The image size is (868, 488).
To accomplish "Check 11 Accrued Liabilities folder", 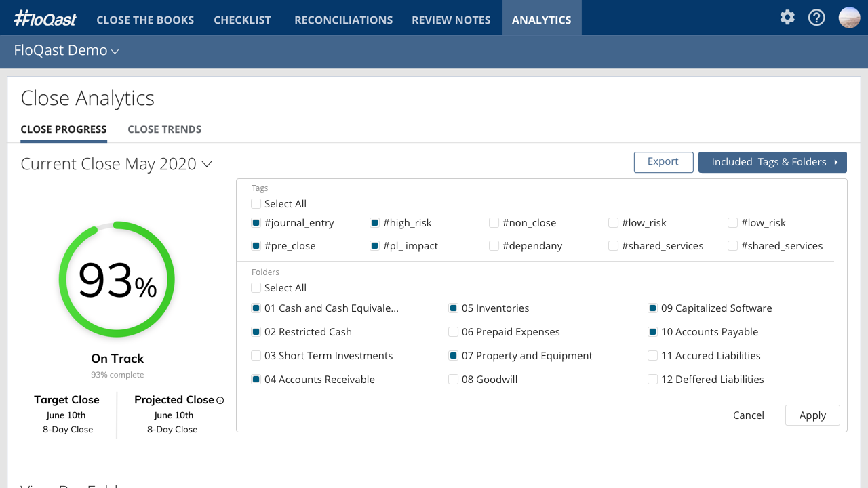I will tap(652, 355).
